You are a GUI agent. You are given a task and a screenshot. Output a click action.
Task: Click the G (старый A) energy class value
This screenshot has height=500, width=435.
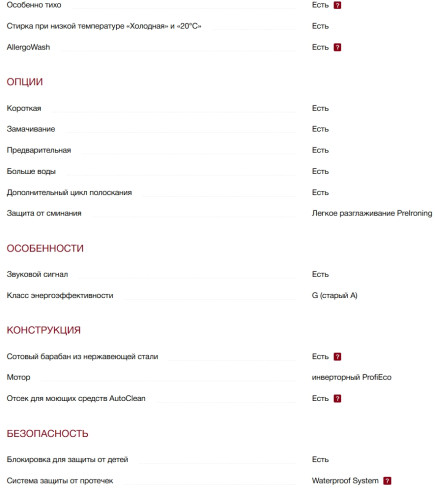(334, 295)
